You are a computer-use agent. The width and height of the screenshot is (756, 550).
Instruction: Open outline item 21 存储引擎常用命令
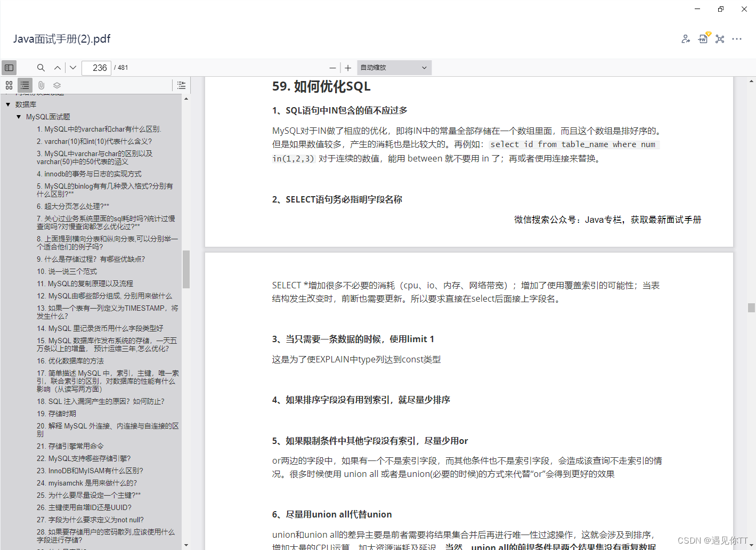pos(70,446)
